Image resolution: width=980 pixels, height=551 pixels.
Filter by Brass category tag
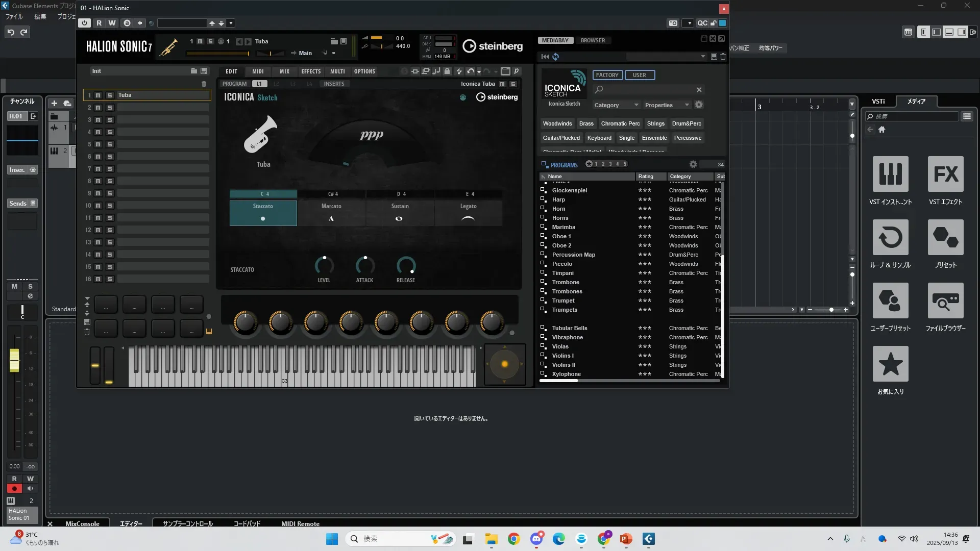(586, 123)
